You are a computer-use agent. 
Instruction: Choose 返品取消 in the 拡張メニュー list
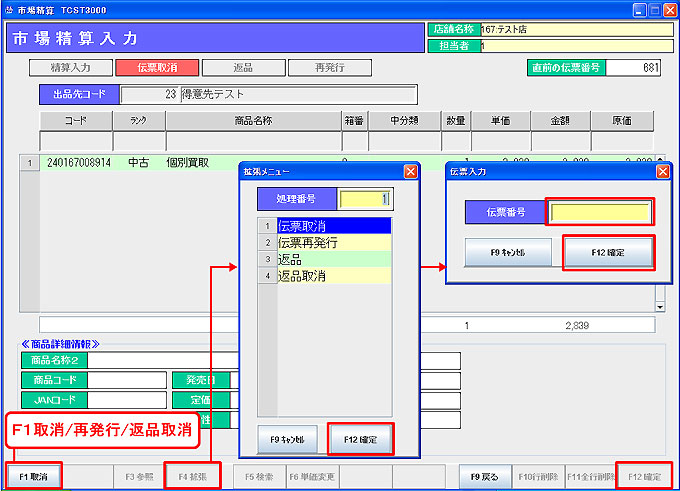pos(334,276)
